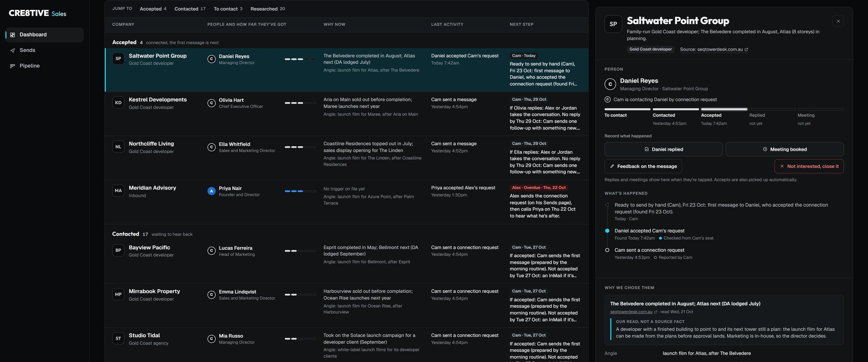Click the blue A badge beside Priya Nair
868x362 pixels.
(x=212, y=191)
